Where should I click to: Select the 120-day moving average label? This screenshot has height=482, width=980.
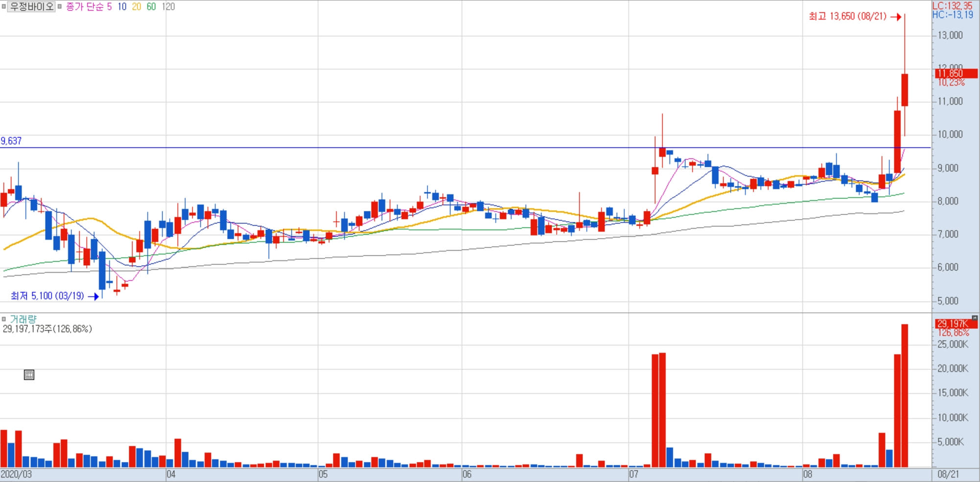point(168,7)
